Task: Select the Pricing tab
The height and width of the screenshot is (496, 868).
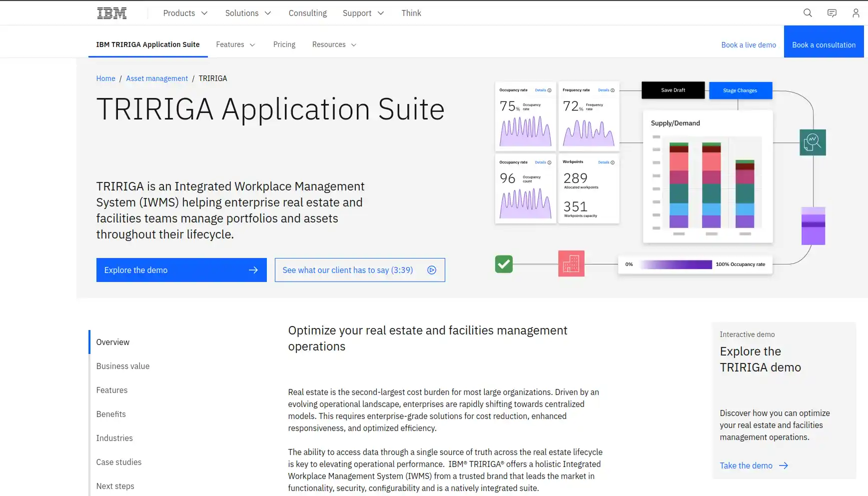Action: pos(284,44)
